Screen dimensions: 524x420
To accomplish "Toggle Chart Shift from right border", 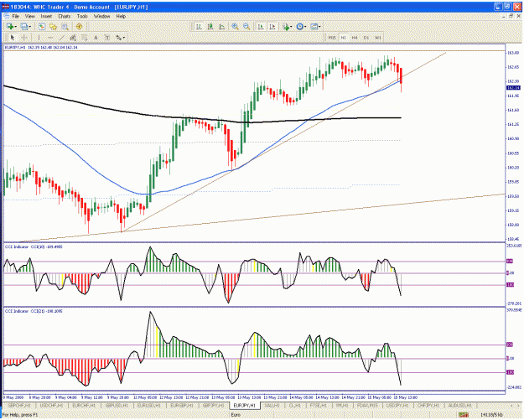I will tap(272, 26).
